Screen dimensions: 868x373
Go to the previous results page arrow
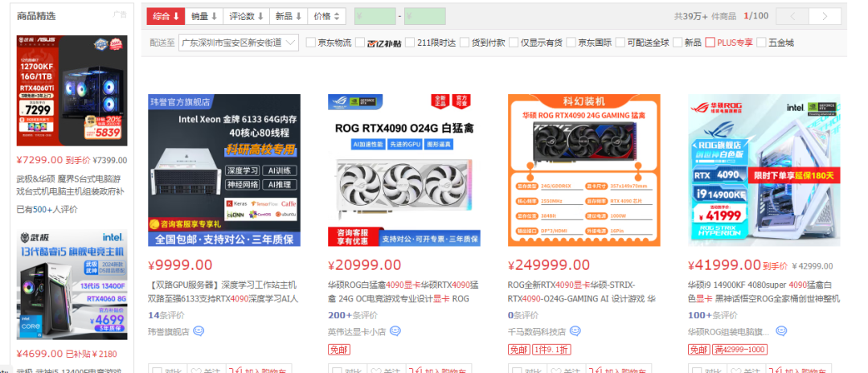click(792, 16)
